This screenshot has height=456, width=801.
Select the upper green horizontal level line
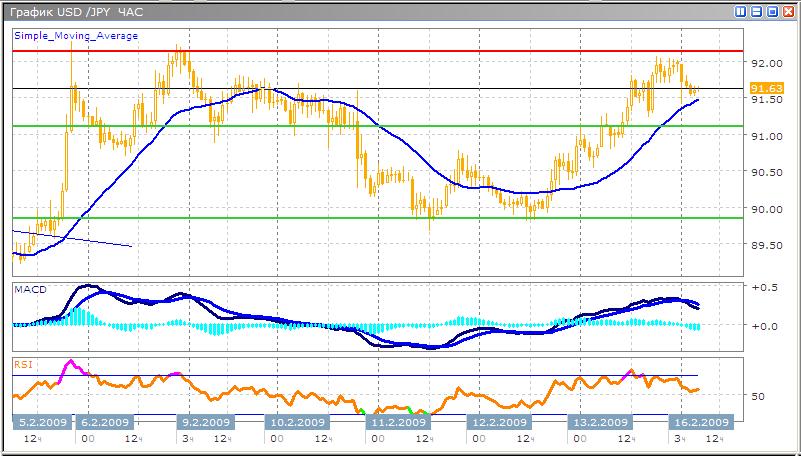click(400, 126)
